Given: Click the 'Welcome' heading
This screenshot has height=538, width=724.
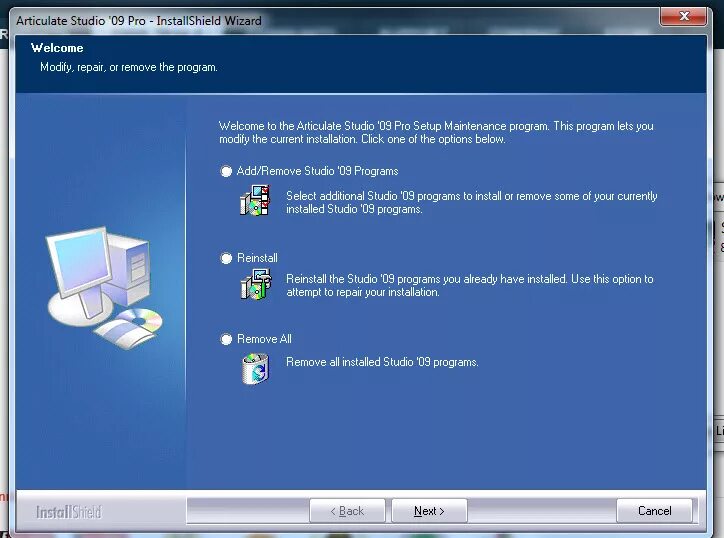Looking at the screenshot, I should click(x=57, y=48).
